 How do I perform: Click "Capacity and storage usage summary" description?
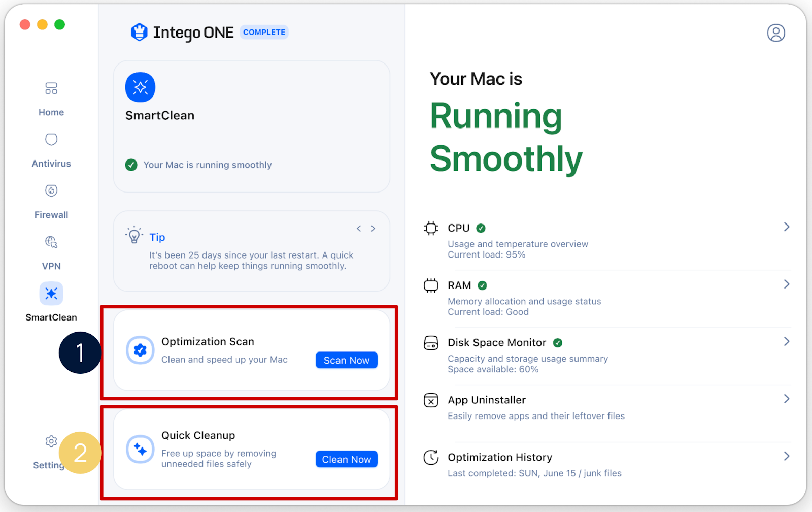528,359
